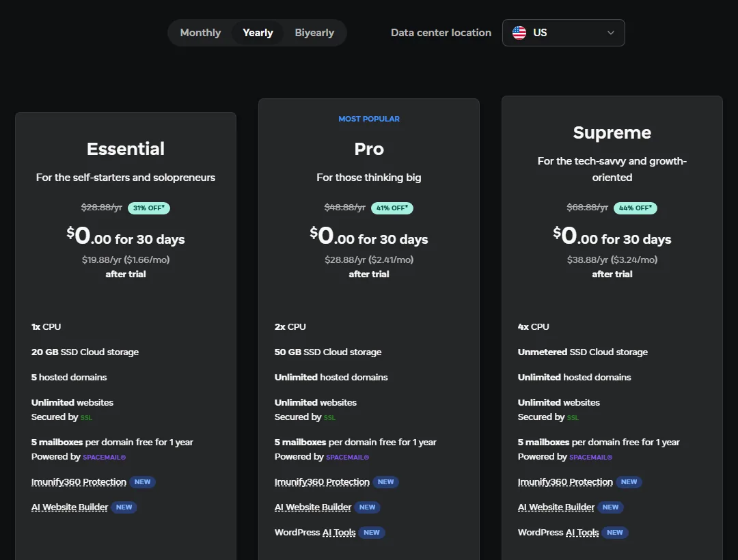Click the Pro plan title
This screenshot has height=560, width=738.
[369, 149]
